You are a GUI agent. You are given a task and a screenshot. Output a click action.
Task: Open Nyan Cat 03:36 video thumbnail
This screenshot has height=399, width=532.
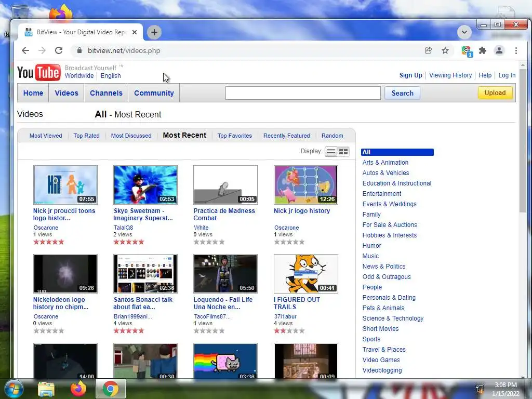coord(225,361)
